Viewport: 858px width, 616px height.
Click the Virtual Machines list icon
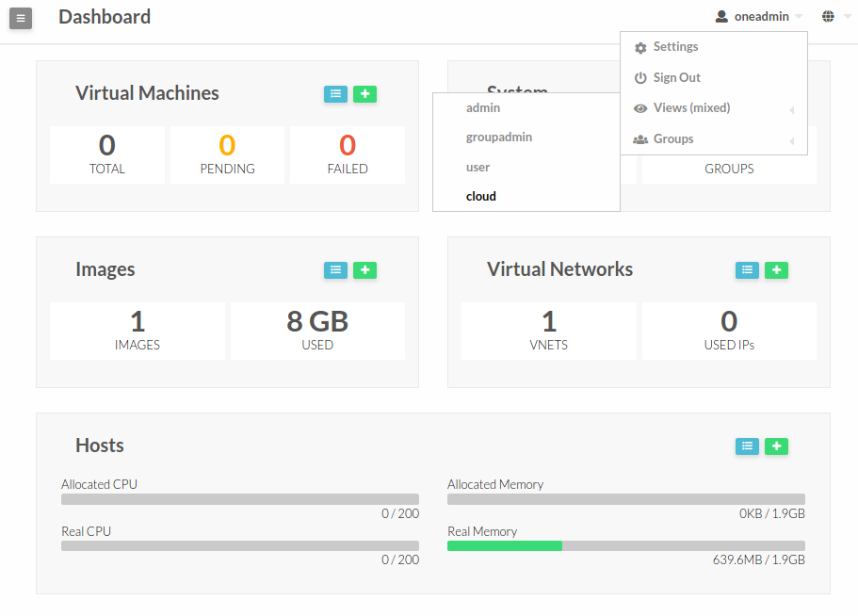point(335,94)
